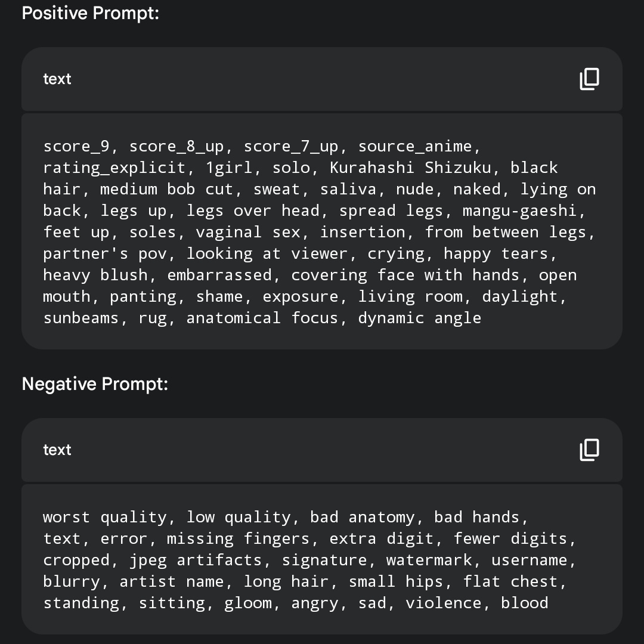Click the "text" label above positive prompt

[57, 79]
